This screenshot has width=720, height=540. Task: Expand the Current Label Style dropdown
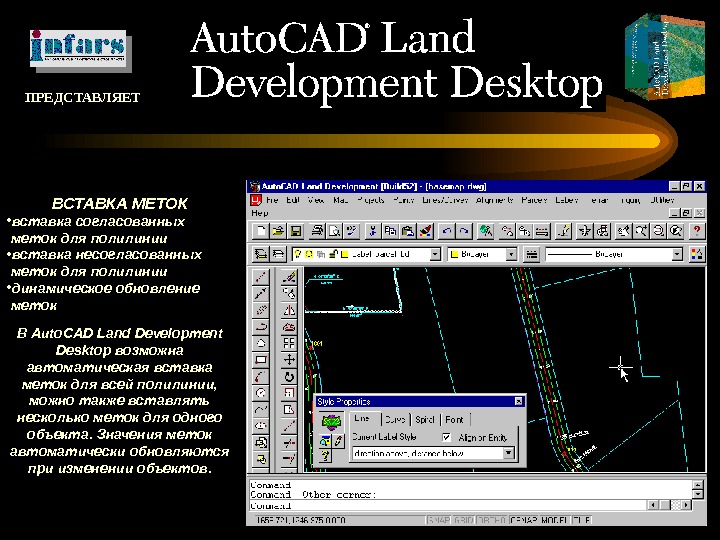coord(508,454)
